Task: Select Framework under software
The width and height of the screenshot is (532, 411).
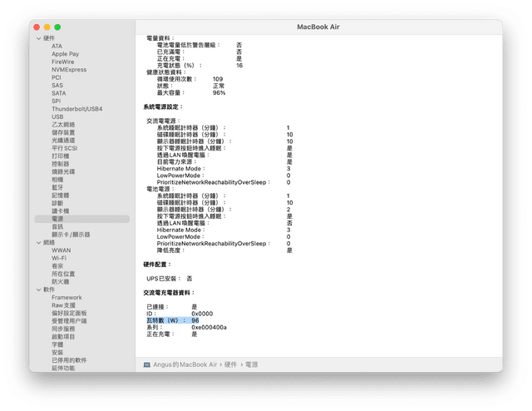Action: 66,298
